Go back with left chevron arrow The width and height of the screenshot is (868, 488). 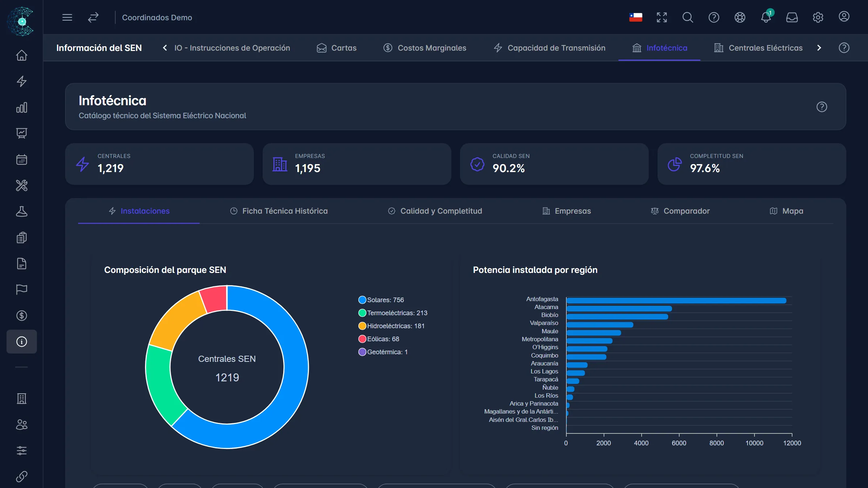click(165, 48)
